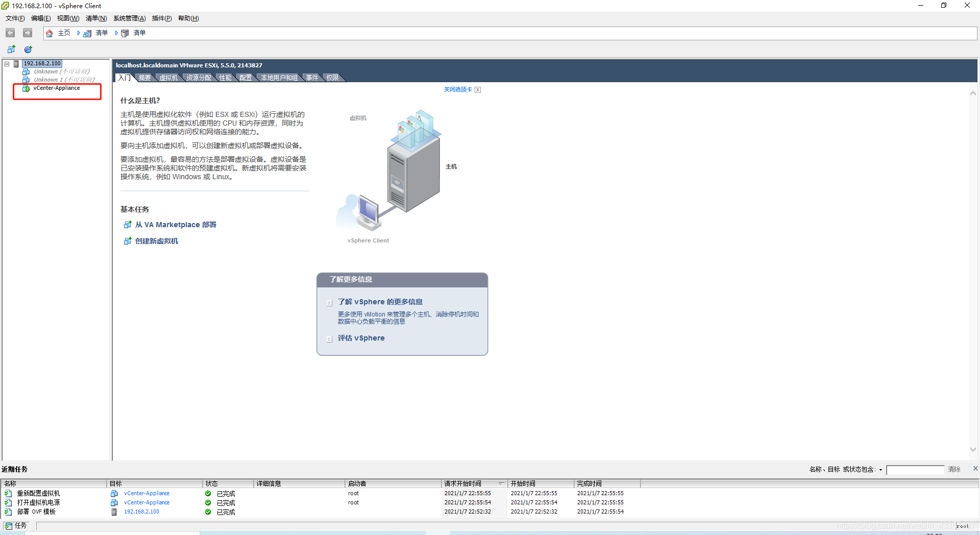Click the host icon in 部署 OVF 模板 target cell

pyautogui.click(x=114, y=512)
